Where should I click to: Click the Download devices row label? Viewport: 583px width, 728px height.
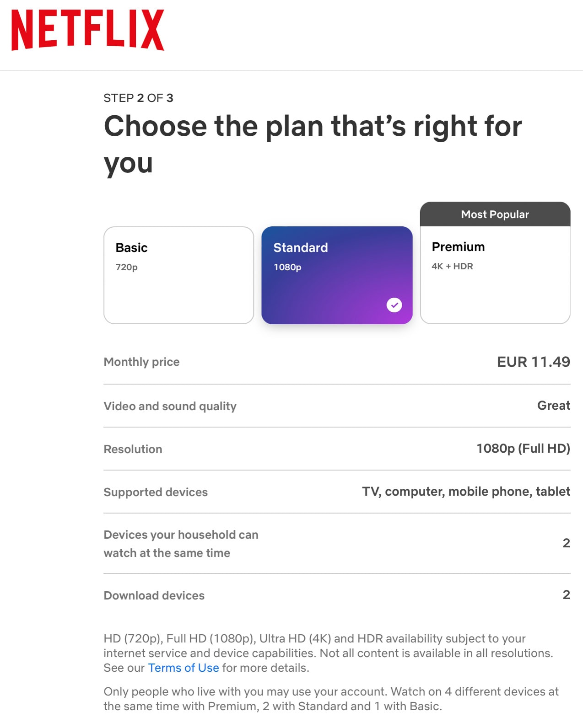pyautogui.click(x=154, y=595)
